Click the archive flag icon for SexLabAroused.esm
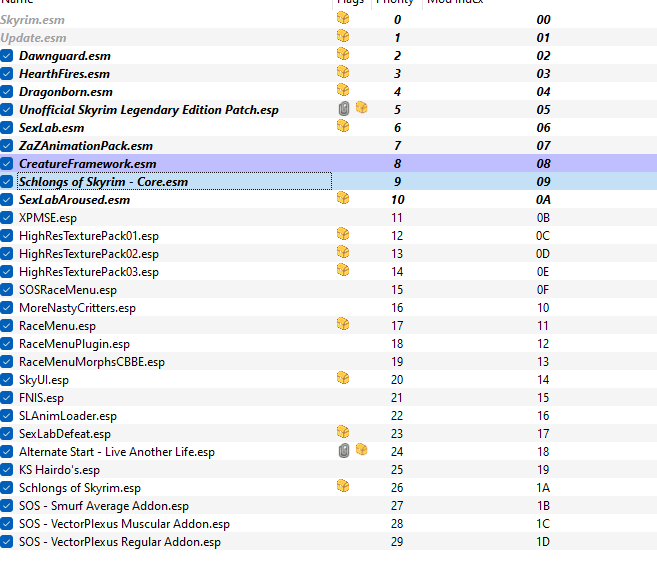657x570 pixels. (x=343, y=198)
